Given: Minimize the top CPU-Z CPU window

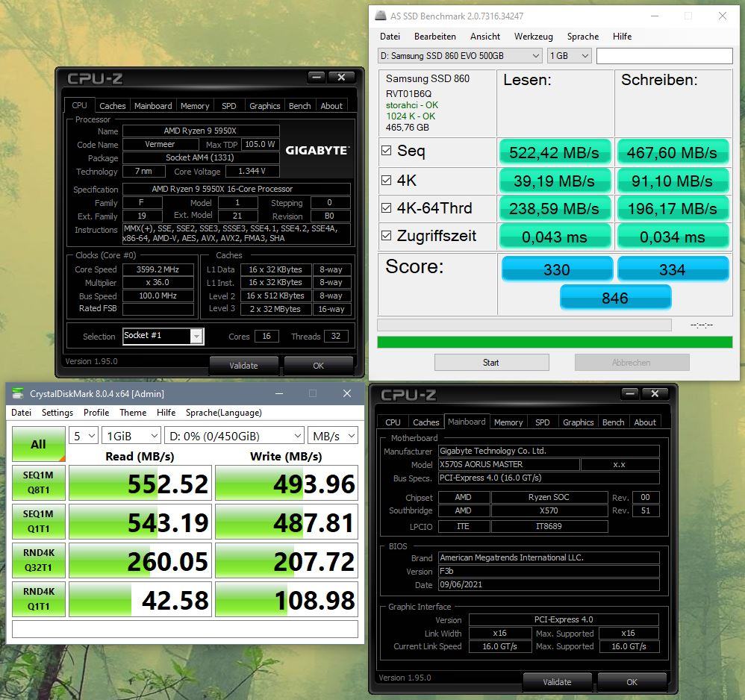Looking at the screenshot, I should pyautogui.click(x=317, y=77).
